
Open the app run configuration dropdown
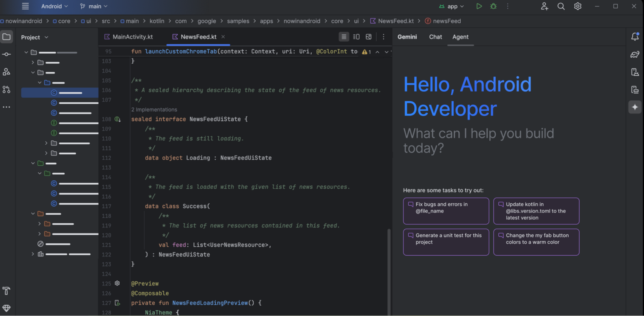pos(452,6)
